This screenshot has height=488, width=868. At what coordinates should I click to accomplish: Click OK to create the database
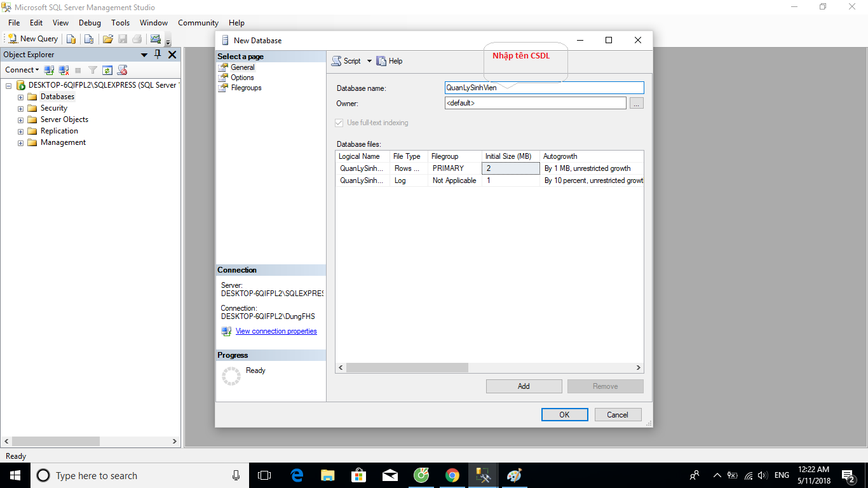[x=564, y=414]
